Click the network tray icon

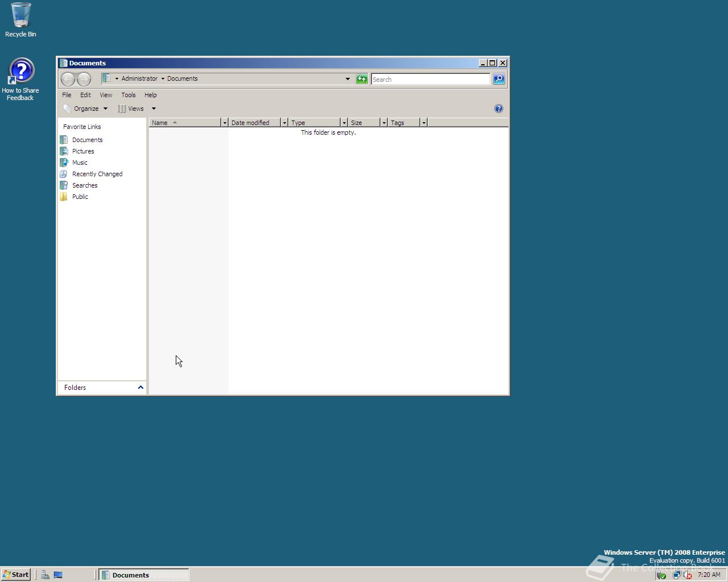676,575
